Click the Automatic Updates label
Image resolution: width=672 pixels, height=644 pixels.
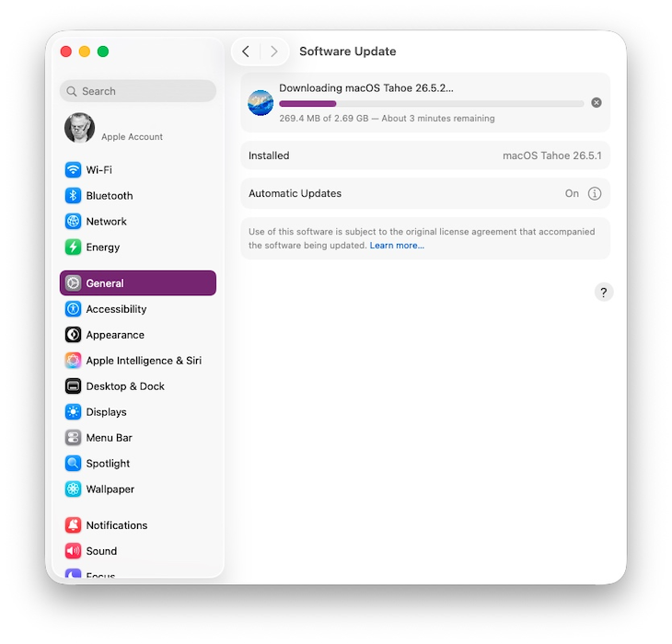coord(295,193)
